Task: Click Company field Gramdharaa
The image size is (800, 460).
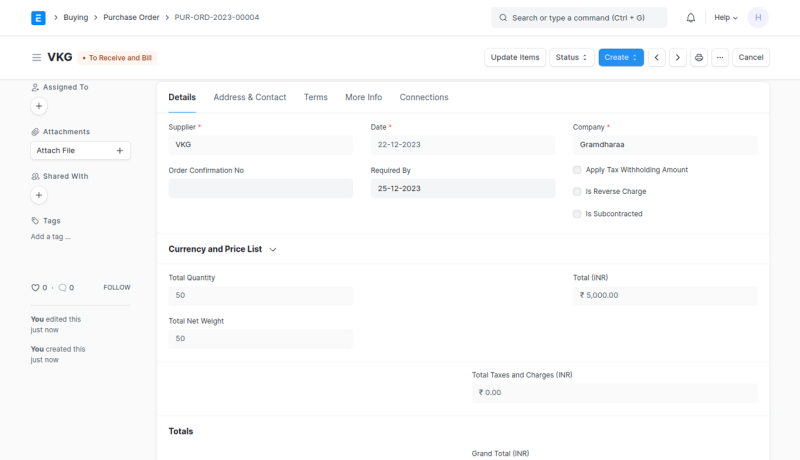Action: click(665, 145)
